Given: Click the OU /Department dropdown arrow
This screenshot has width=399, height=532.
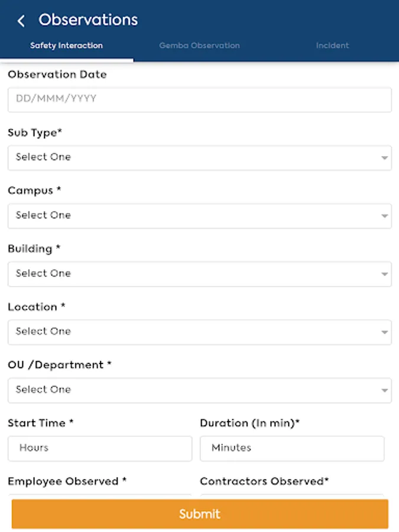Looking at the screenshot, I should (384, 391).
